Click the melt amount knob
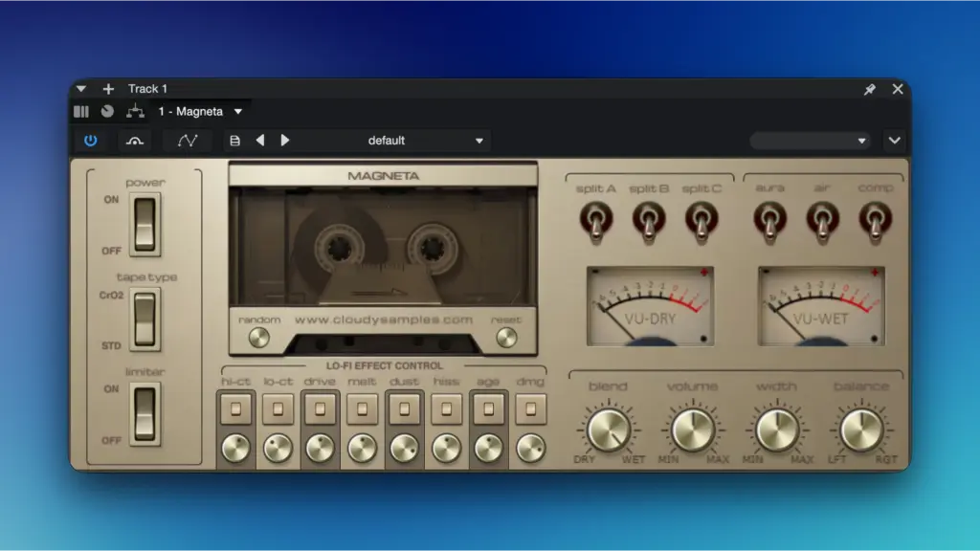 [363, 449]
